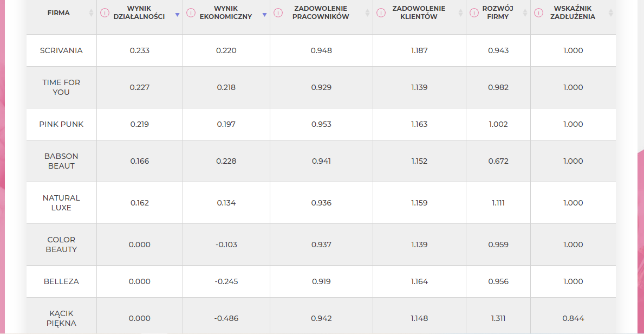644x334 pixels.
Task: Sort table by Firma column arrows
Action: [x=91, y=13]
